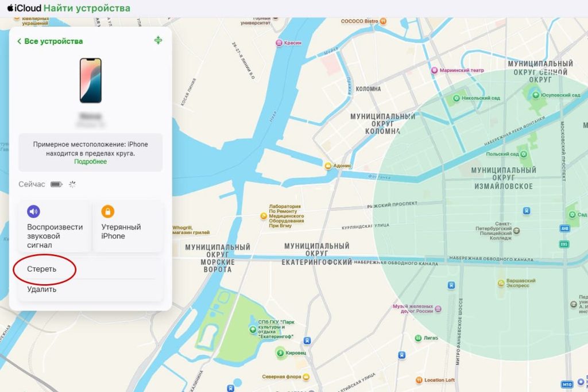This screenshot has width=588, height=392.
Task: Click the Whogrill магазин грилей label
Action: coord(191,230)
